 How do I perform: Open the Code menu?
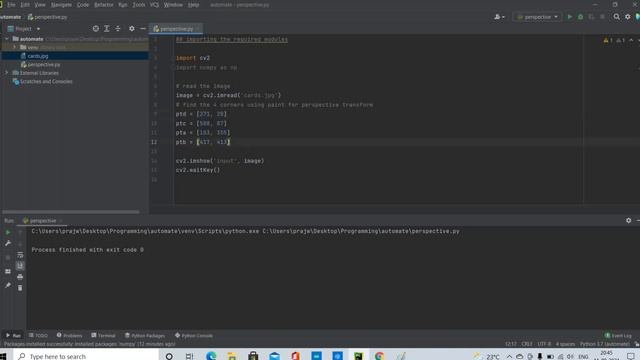point(83,5)
